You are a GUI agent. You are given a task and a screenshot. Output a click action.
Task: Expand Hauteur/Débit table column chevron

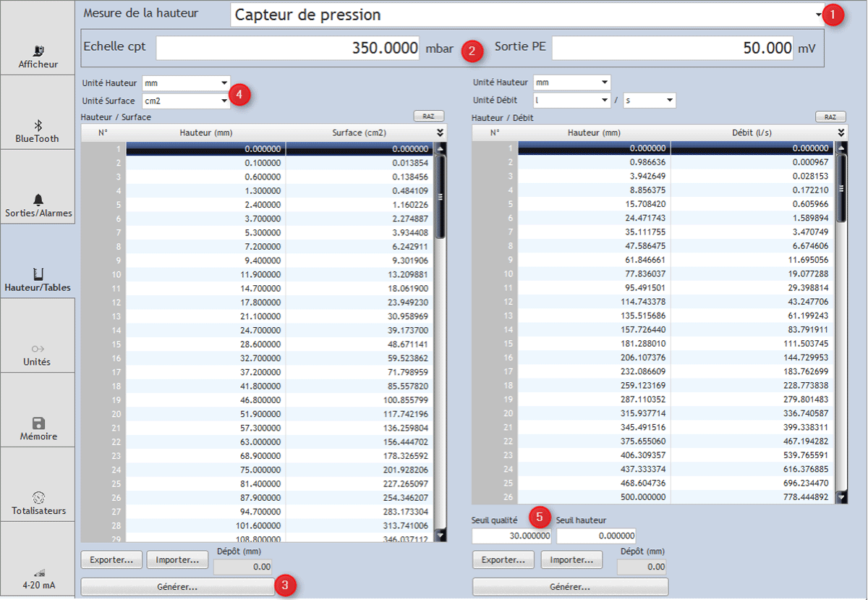841,132
